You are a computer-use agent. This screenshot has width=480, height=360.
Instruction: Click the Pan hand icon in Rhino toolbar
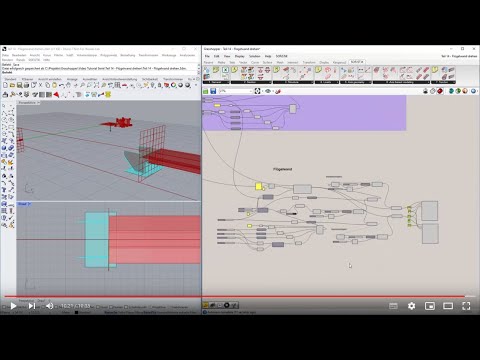(x=68, y=85)
